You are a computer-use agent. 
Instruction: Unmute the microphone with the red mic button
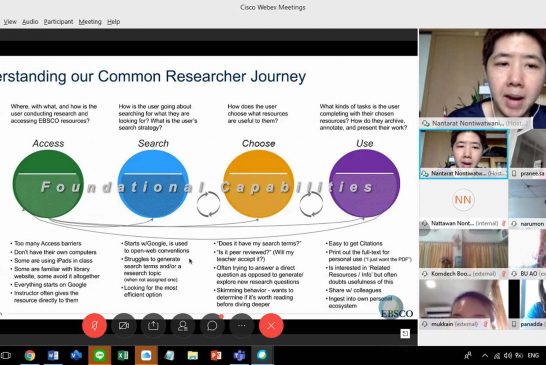(x=94, y=326)
